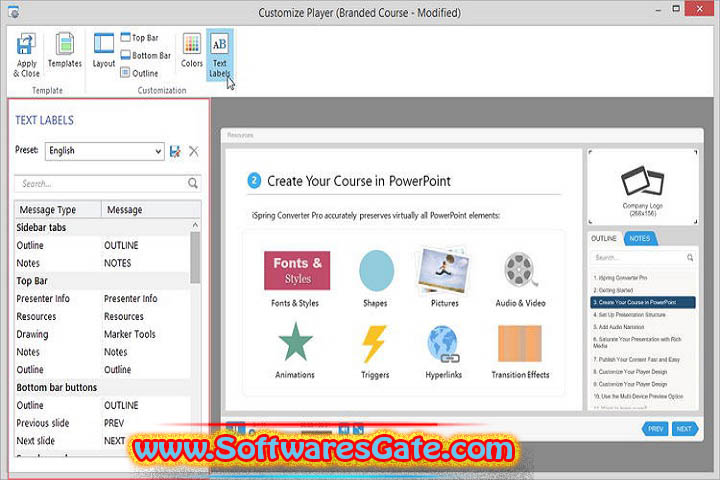This screenshot has height=480, width=720.
Task: Click the PREV button in preview player
Action: (x=655, y=429)
